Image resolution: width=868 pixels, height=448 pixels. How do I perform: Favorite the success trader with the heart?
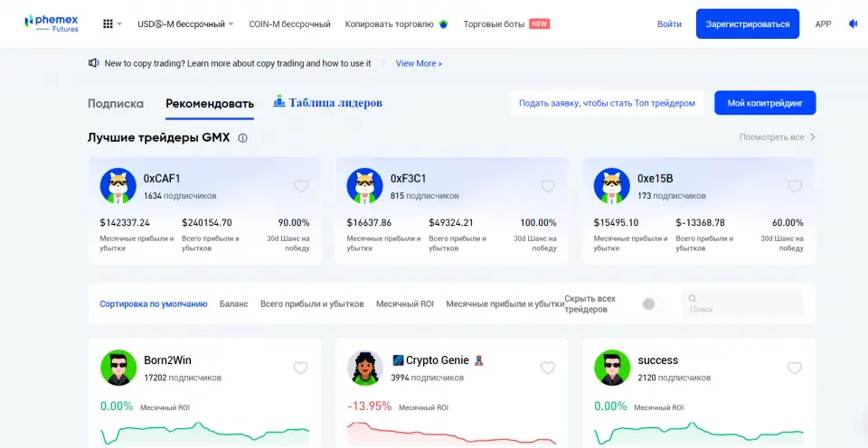(x=795, y=368)
